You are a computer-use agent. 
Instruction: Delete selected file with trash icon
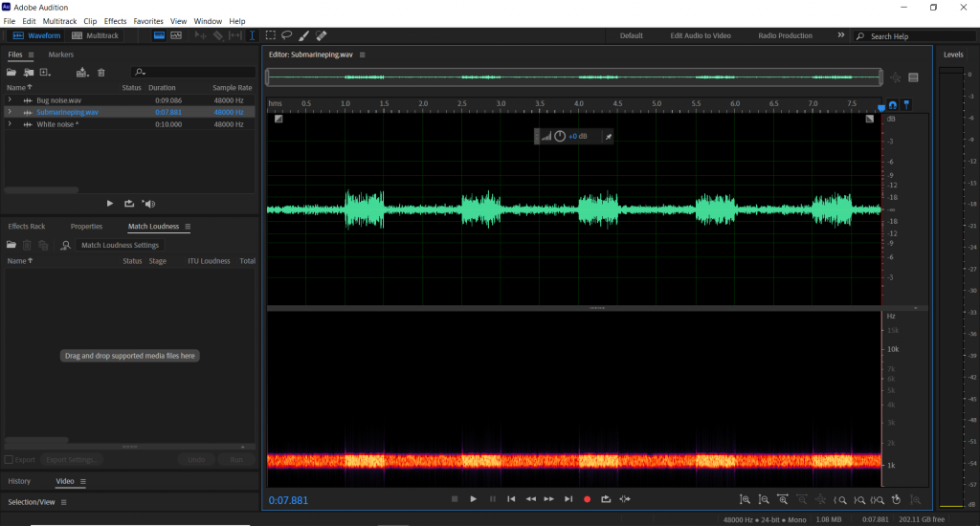[x=101, y=72]
